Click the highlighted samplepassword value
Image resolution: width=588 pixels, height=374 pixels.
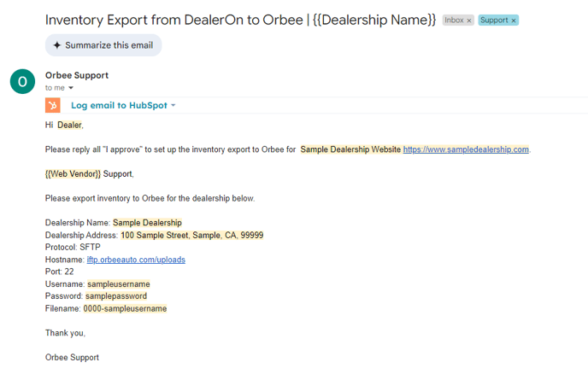[x=116, y=296]
